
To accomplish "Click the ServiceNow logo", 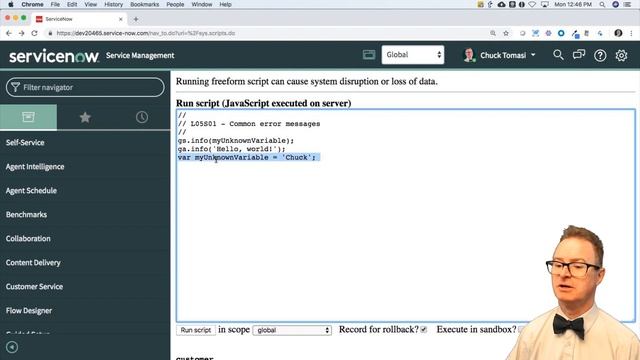I will pyautogui.click(x=54, y=56).
